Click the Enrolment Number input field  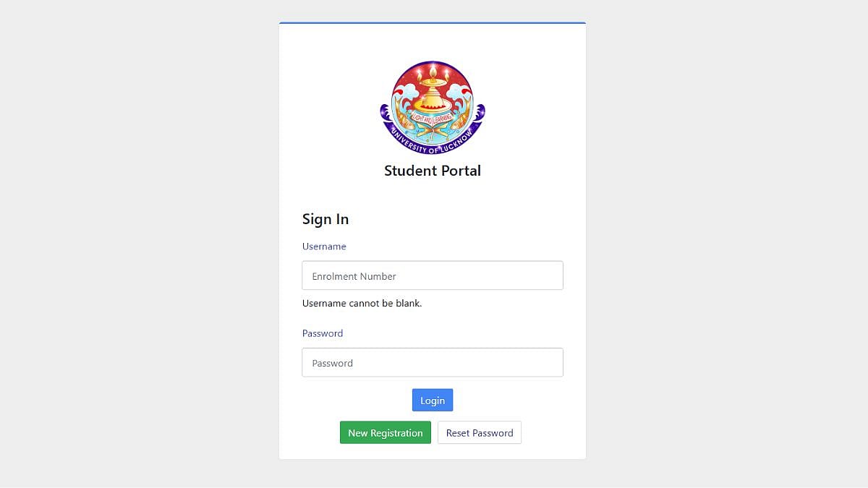(433, 275)
